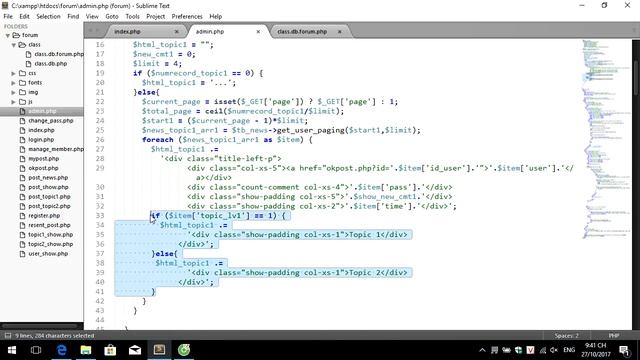Image resolution: width=640 pixels, height=360 pixels.
Task: Open the Find menu
Action: pos(73,16)
